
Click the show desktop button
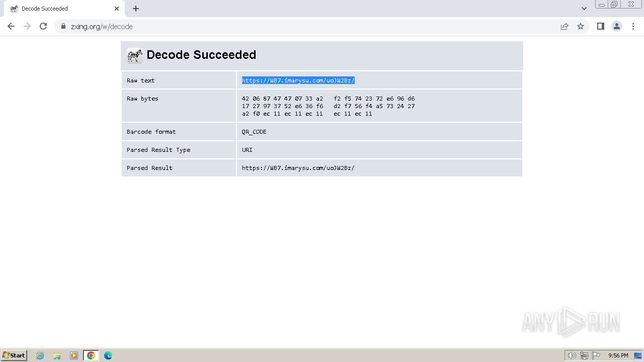[638, 355]
